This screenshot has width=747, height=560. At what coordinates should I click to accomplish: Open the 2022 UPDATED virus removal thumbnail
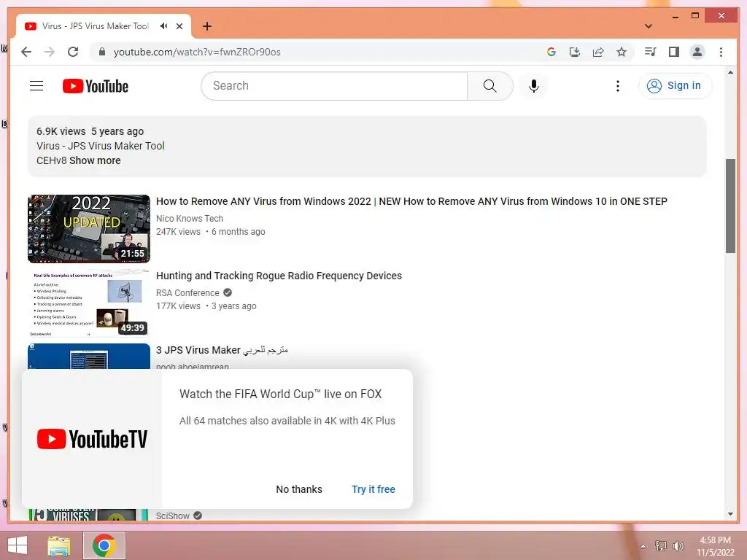[88, 228]
